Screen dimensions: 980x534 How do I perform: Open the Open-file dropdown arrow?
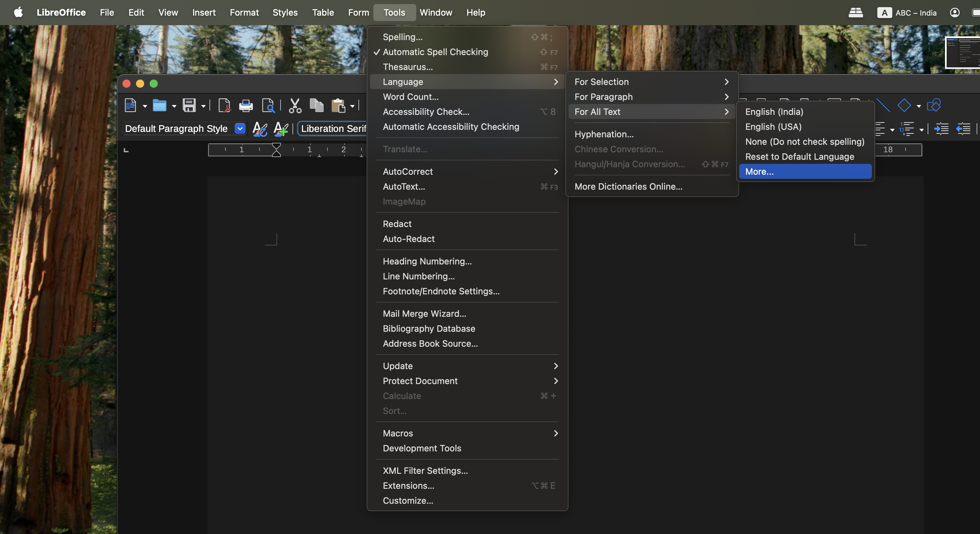(174, 106)
